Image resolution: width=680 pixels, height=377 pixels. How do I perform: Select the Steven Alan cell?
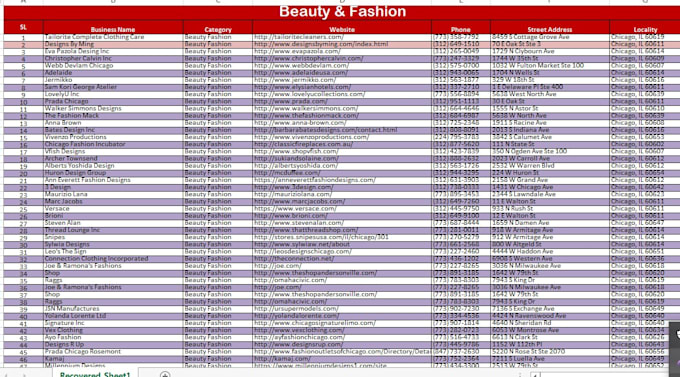113,223
